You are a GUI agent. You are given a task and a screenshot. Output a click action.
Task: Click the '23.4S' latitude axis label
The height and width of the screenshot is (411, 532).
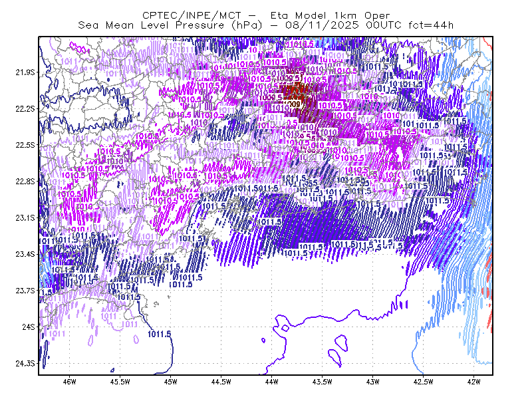coord(25,254)
